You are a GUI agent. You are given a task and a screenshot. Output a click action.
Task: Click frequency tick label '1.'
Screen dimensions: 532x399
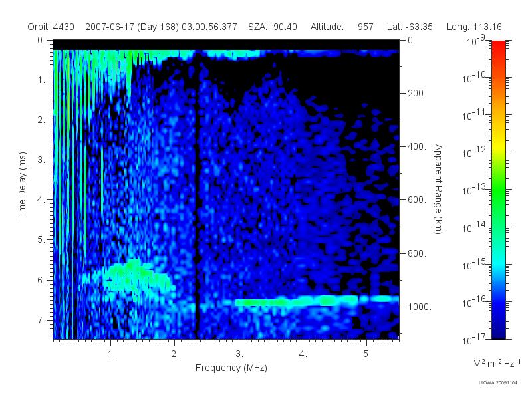(x=111, y=354)
